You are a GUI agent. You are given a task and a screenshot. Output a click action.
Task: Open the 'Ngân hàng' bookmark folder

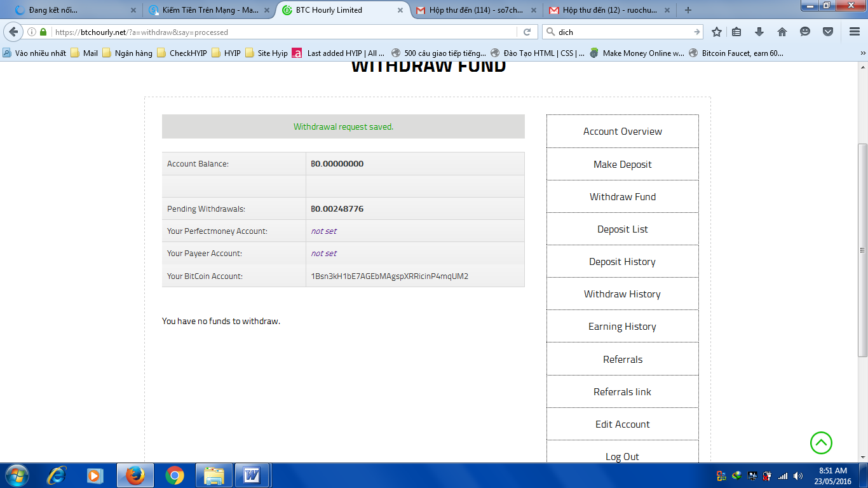pyautogui.click(x=127, y=53)
